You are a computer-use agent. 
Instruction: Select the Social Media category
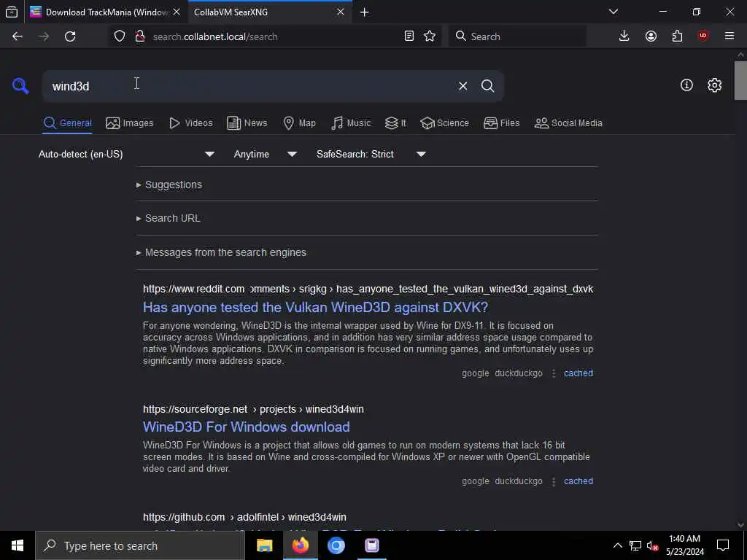[568, 123]
